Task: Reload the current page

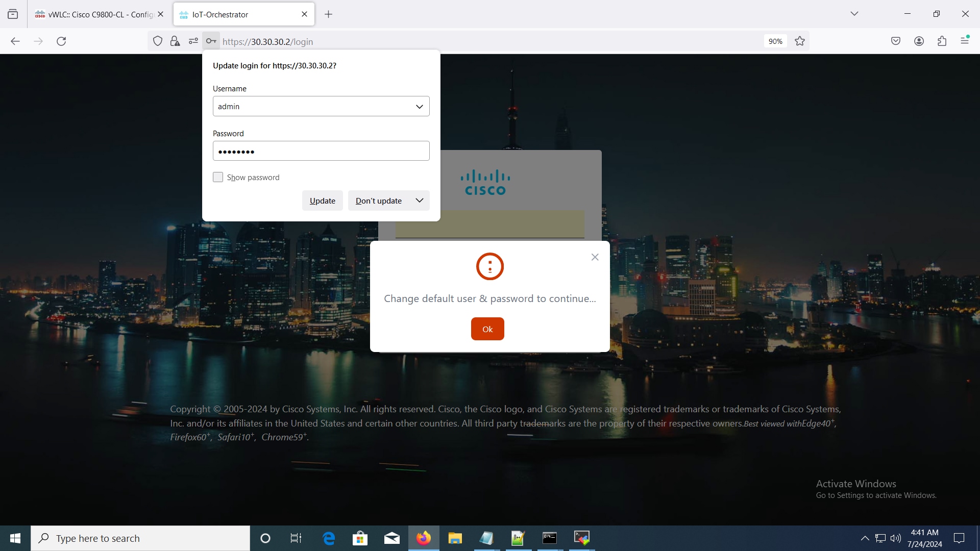Action: 61,41
